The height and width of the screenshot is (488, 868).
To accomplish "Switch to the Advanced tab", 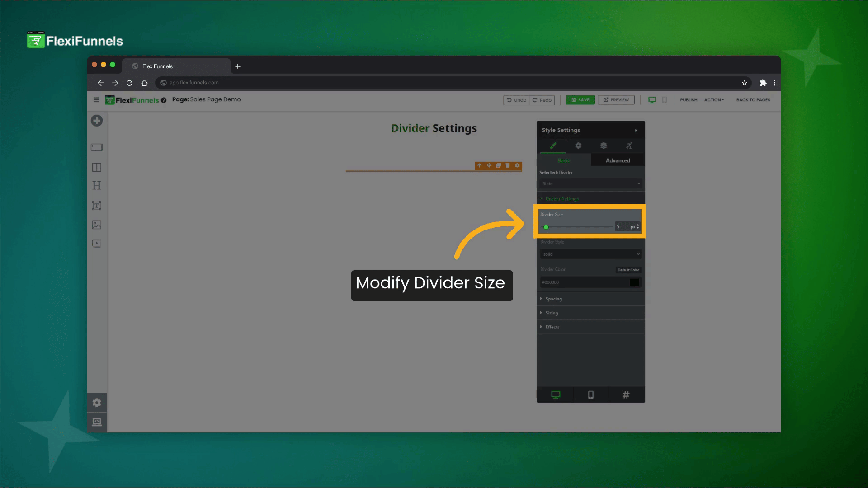I will click(x=618, y=160).
